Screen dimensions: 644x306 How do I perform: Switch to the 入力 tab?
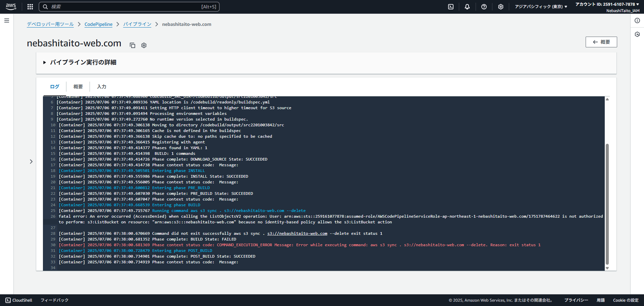point(102,87)
